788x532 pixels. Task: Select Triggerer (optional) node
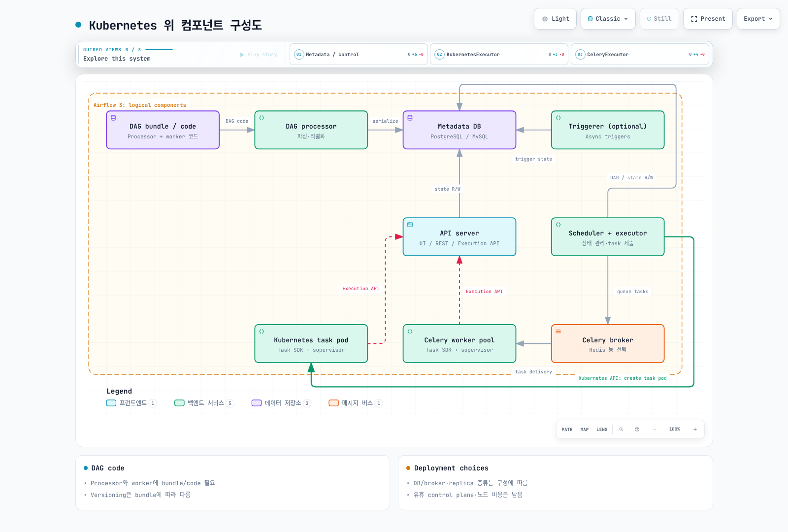point(608,130)
